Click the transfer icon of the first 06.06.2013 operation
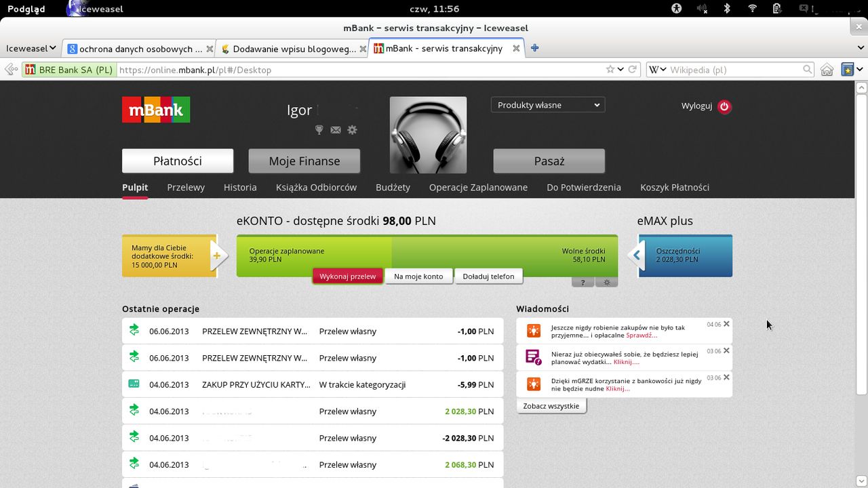The height and width of the screenshot is (488, 868). coord(134,330)
